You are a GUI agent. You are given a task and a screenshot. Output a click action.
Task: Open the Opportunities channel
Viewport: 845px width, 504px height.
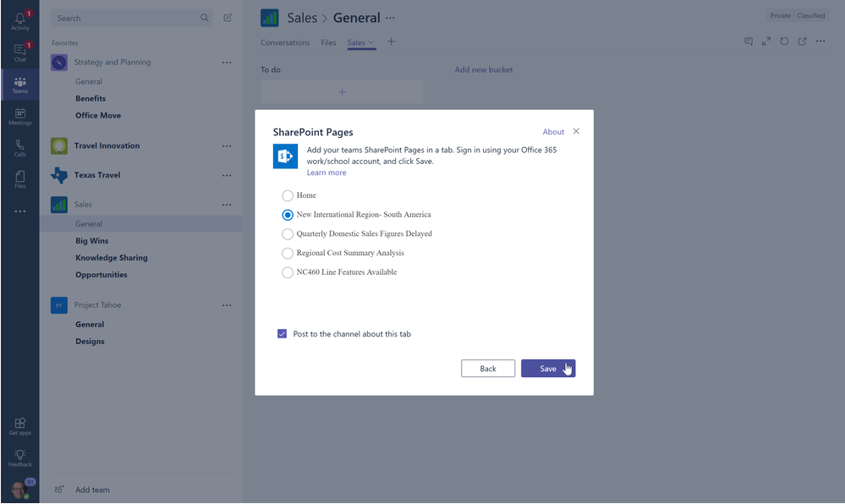coord(102,275)
